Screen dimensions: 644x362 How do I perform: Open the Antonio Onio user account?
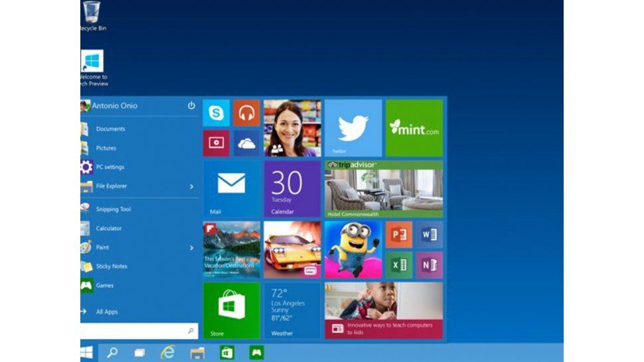coord(110,106)
